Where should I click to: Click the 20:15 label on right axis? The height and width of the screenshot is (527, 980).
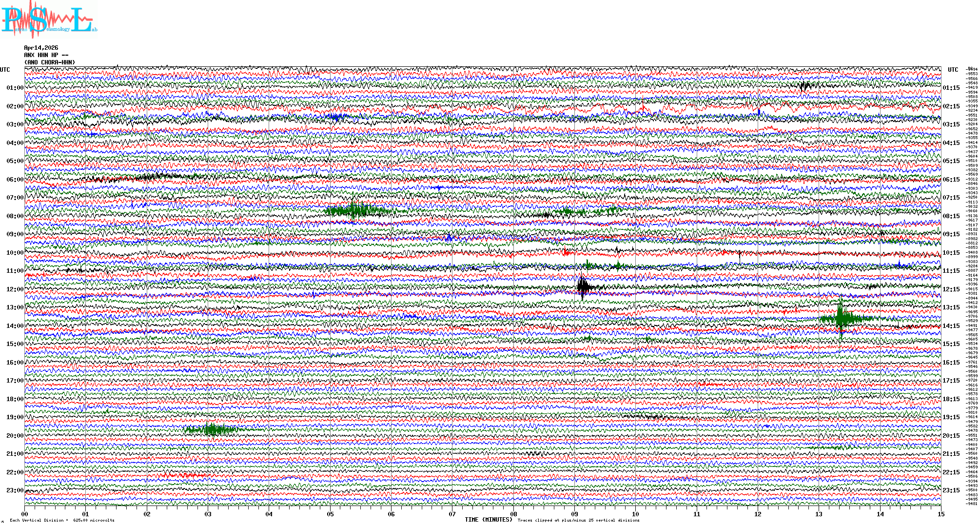[x=951, y=436]
